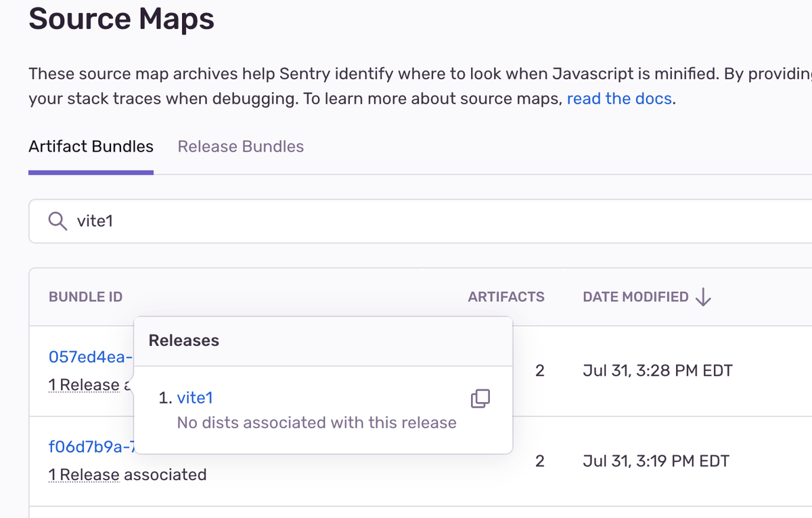
Task: Click the vite1 release link in the popover
Action: (x=195, y=397)
